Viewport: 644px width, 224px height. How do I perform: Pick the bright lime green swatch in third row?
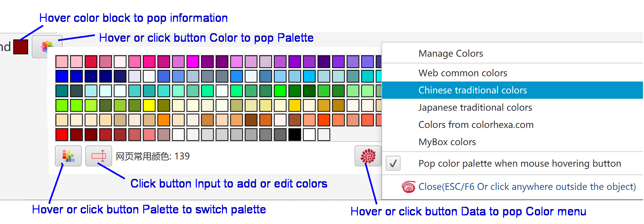(x=280, y=91)
